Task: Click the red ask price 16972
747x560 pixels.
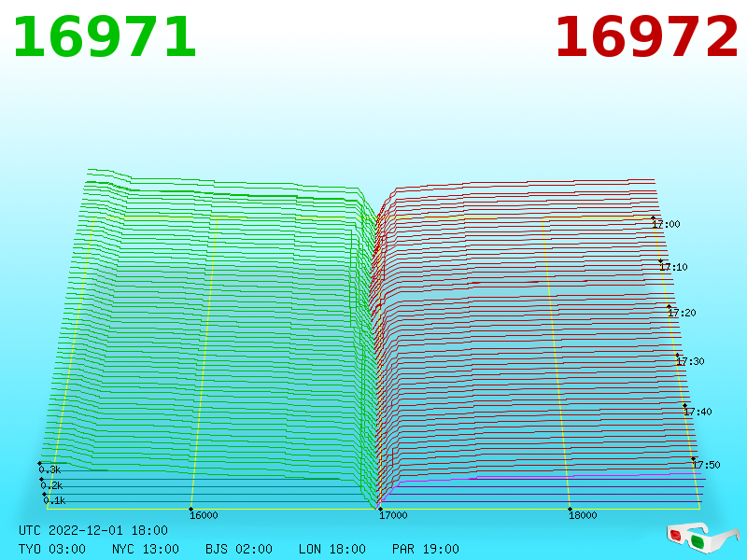Action: click(x=646, y=37)
